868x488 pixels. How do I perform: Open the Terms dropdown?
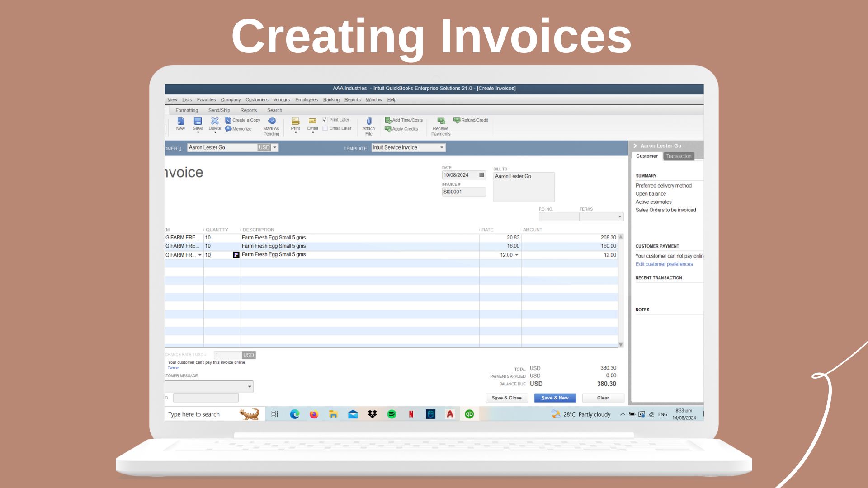619,217
